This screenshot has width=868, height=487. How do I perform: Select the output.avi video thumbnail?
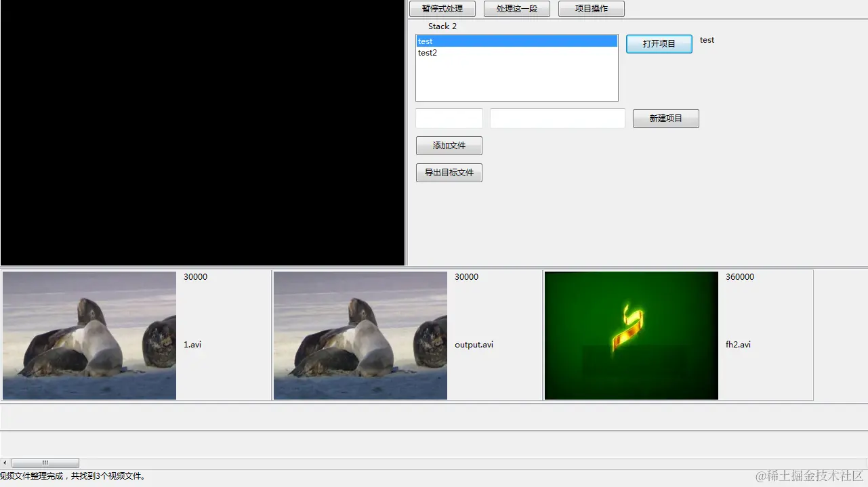[x=360, y=336]
